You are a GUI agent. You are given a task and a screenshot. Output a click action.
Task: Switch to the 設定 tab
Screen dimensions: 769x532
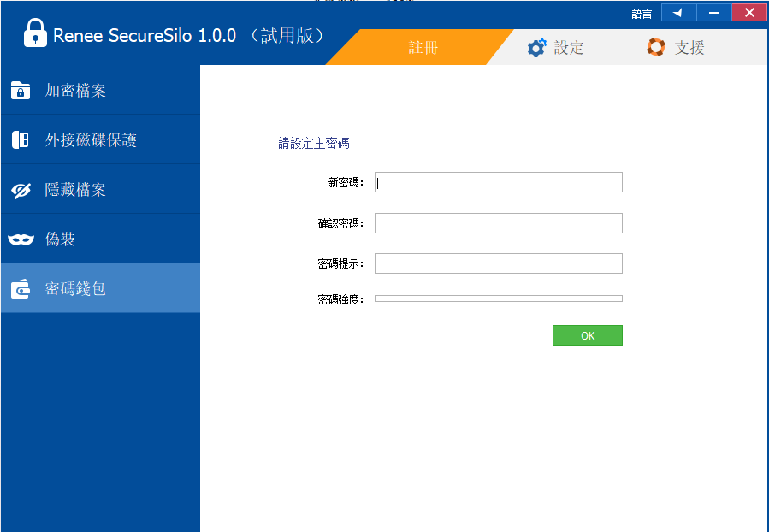point(556,48)
